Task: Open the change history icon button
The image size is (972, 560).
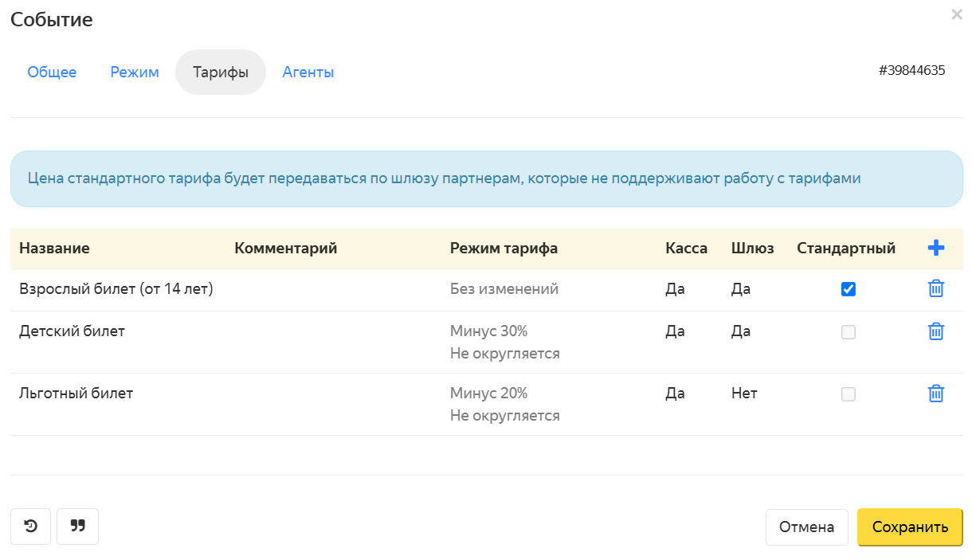Action: (x=30, y=527)
